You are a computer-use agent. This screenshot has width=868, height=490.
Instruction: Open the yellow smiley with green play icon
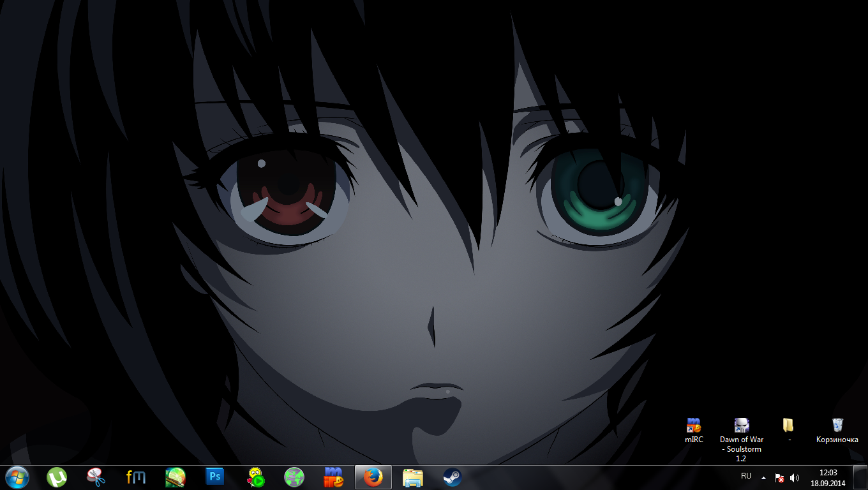(x=255, y=477)
